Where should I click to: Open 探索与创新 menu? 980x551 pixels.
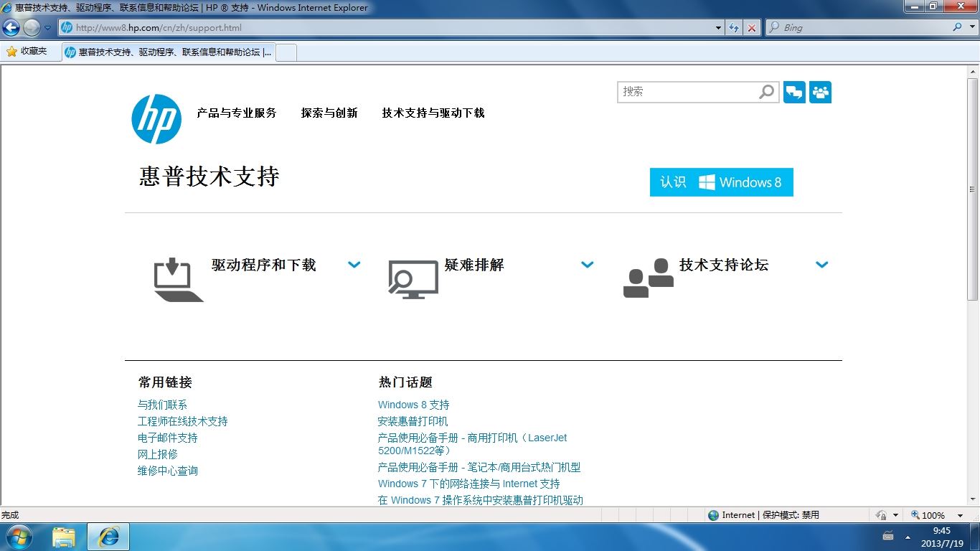329,113
